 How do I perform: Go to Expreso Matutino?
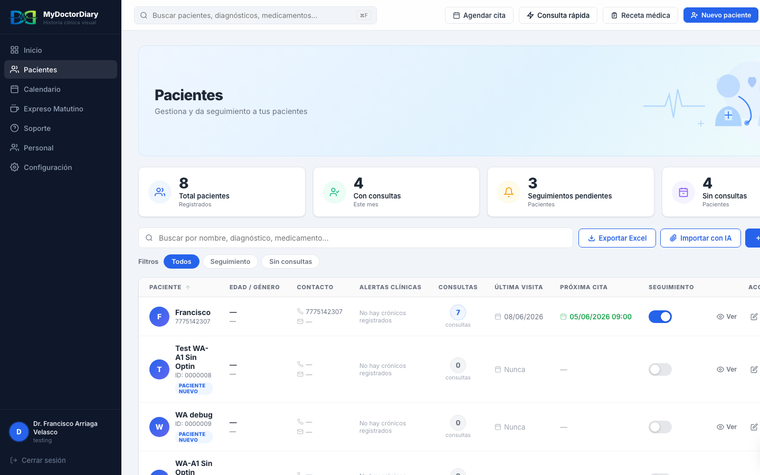[x=61, y=109]
